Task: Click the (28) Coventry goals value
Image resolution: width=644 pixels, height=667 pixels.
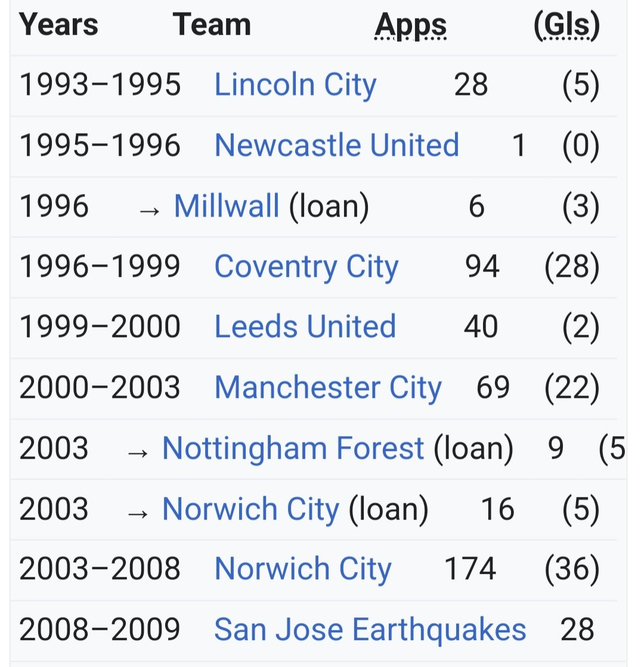Action: (x=572, y=267)
